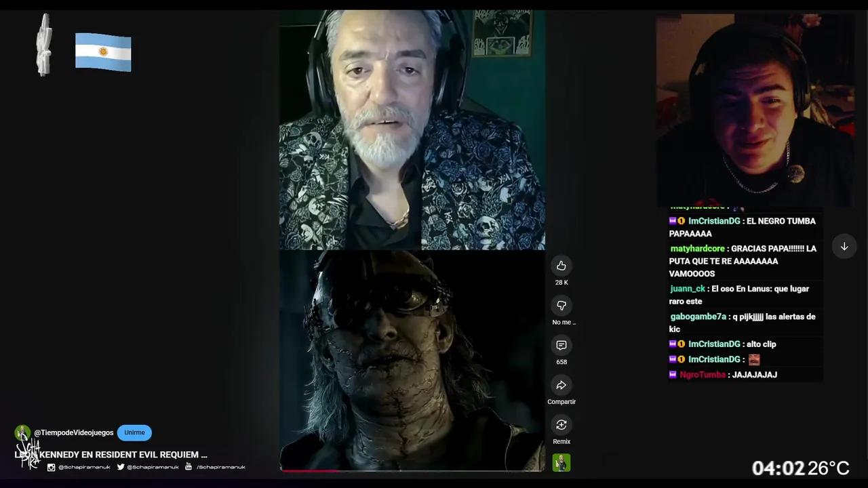Select chat username matyhardcore
The height and width of the screenshot is (488, 868).
tap(697, 249)
